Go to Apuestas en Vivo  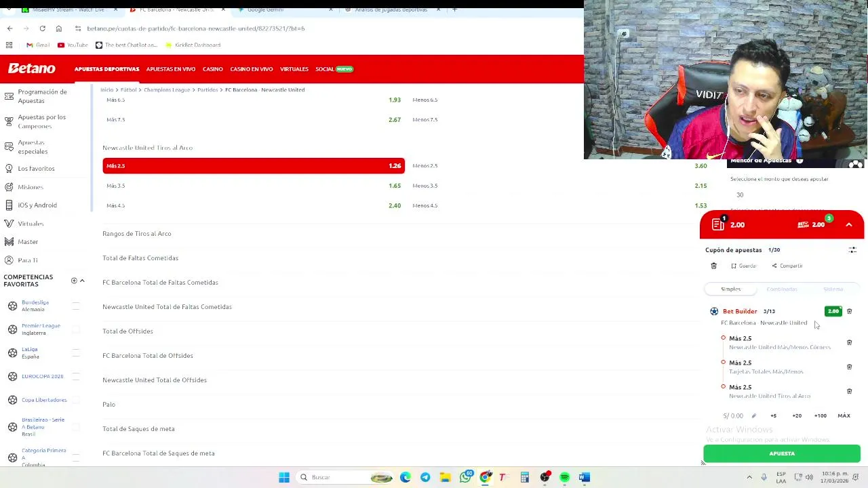click(170, 69)
